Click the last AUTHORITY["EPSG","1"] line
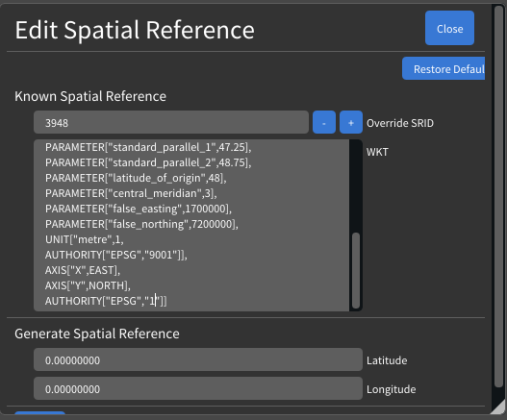Screen dimensions: 507x420 pos(106,301)
